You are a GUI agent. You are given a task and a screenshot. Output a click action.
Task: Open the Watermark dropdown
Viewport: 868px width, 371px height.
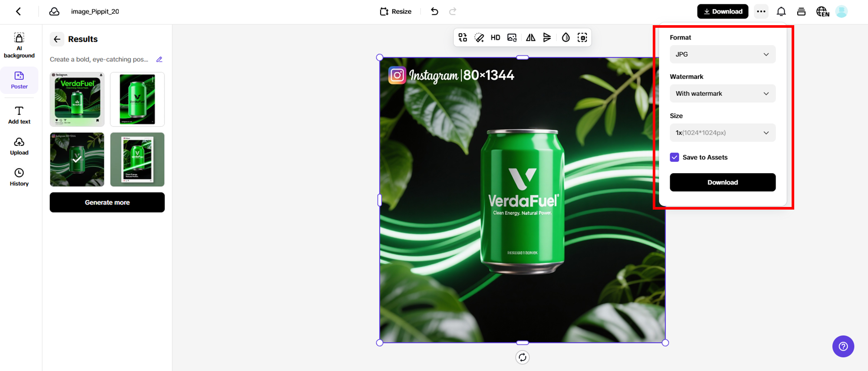tap(723, 94)
